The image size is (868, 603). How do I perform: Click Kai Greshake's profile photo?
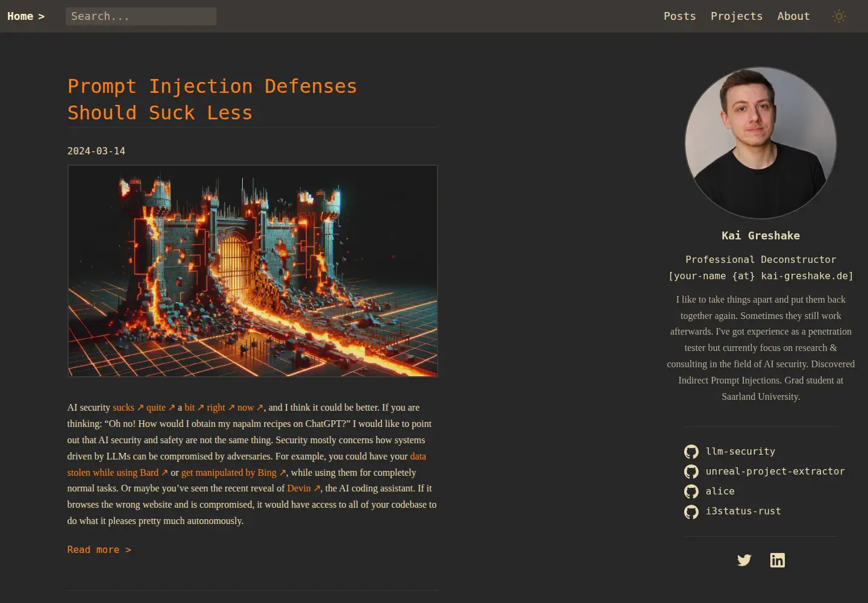click(761, 142)
